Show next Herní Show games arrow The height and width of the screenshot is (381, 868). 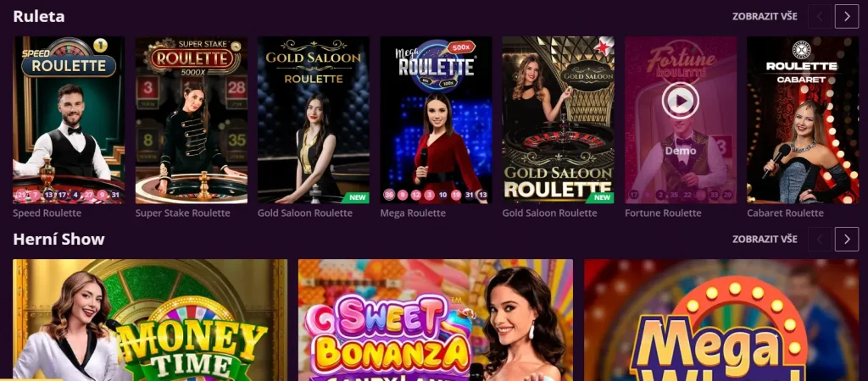click(x=847, y=239)
